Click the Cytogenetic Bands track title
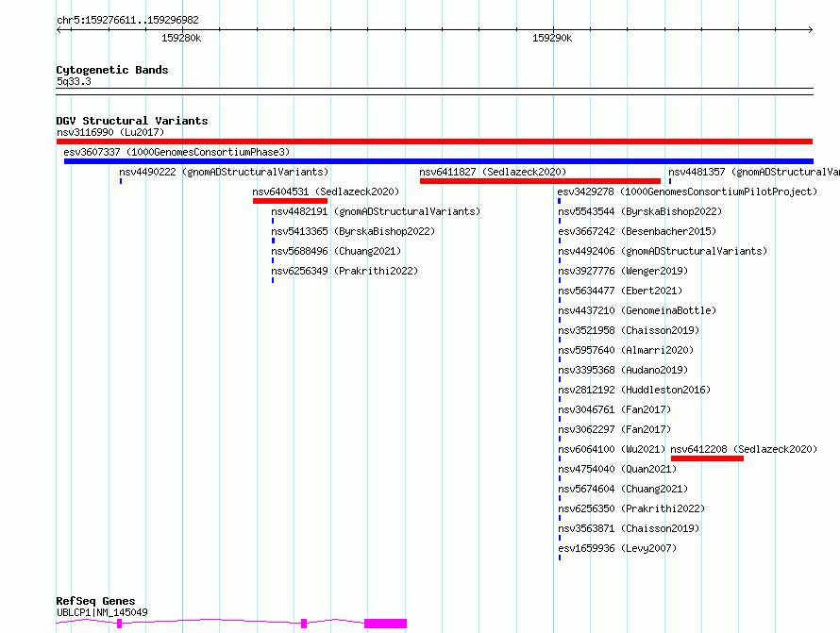Viewport: 840px width, 633px height. [112, 70]
